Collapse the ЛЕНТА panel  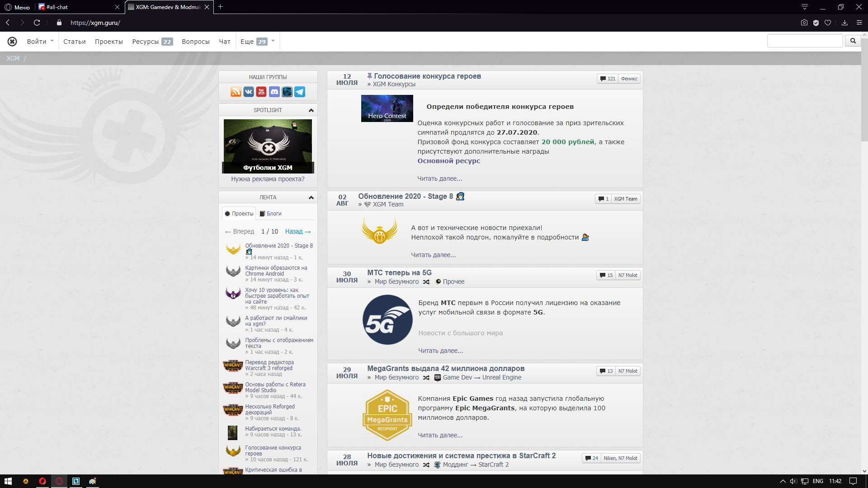pyautogui.click(x=311, y=197)
